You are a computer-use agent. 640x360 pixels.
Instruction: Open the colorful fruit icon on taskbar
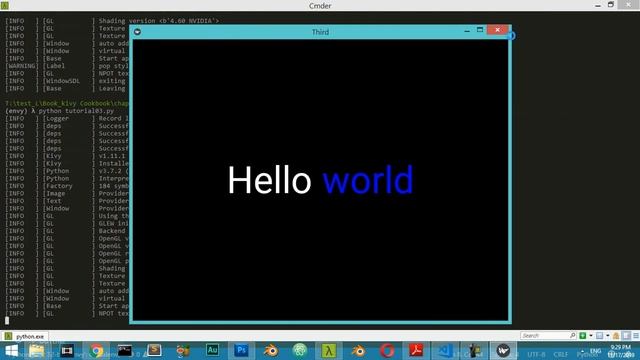point(183,351)
